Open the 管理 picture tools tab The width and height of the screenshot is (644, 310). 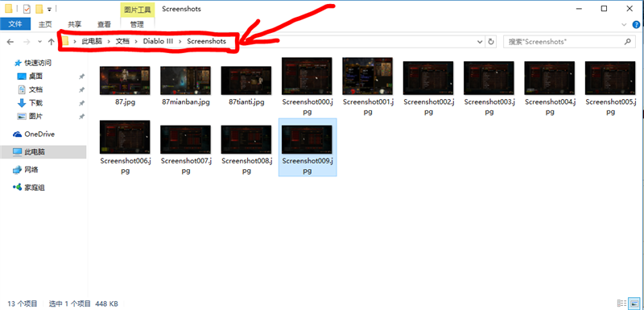coord(137,24)
